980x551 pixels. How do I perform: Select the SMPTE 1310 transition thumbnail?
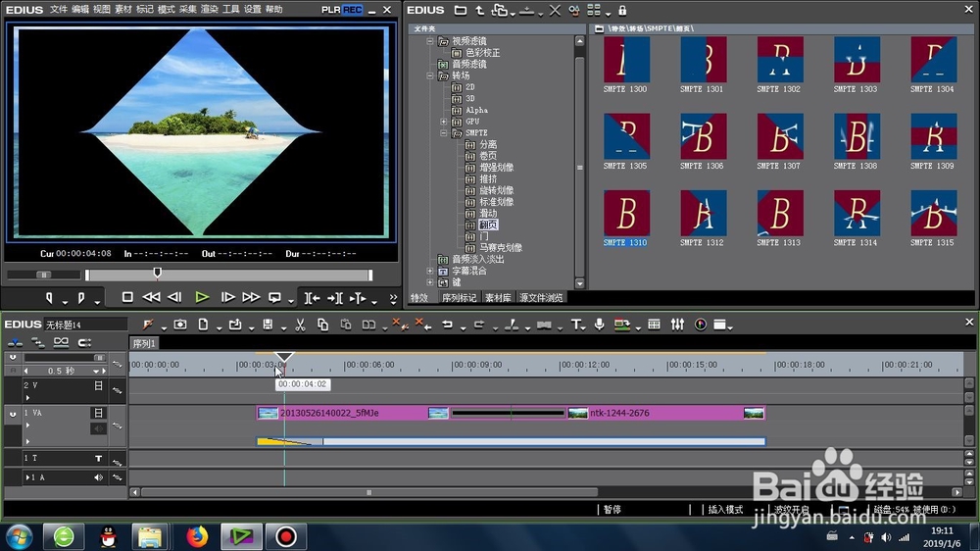626,214
